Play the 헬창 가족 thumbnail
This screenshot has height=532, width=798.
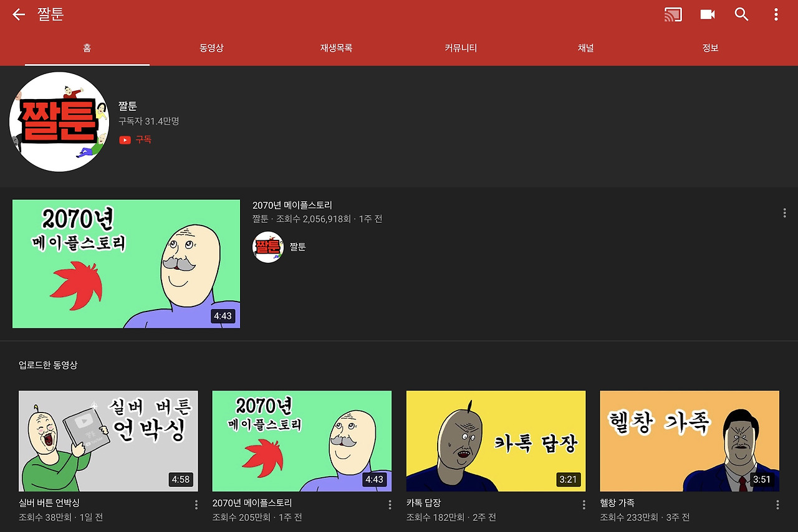[690, 441]
